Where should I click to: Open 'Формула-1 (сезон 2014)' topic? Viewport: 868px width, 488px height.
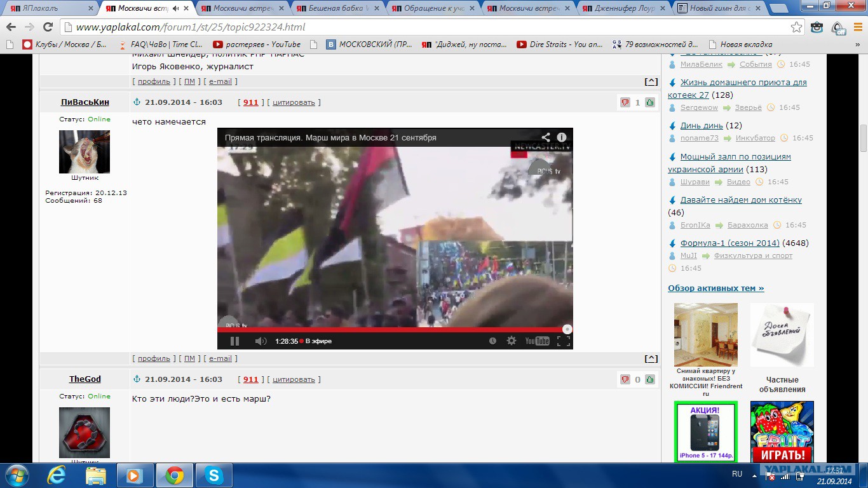(x=730, y=243)
